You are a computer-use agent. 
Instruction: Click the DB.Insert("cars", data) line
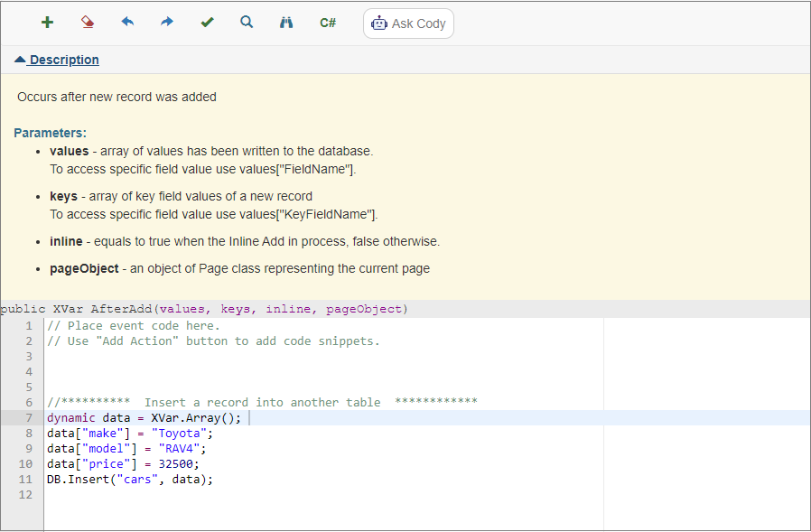[x=130, y=480]
